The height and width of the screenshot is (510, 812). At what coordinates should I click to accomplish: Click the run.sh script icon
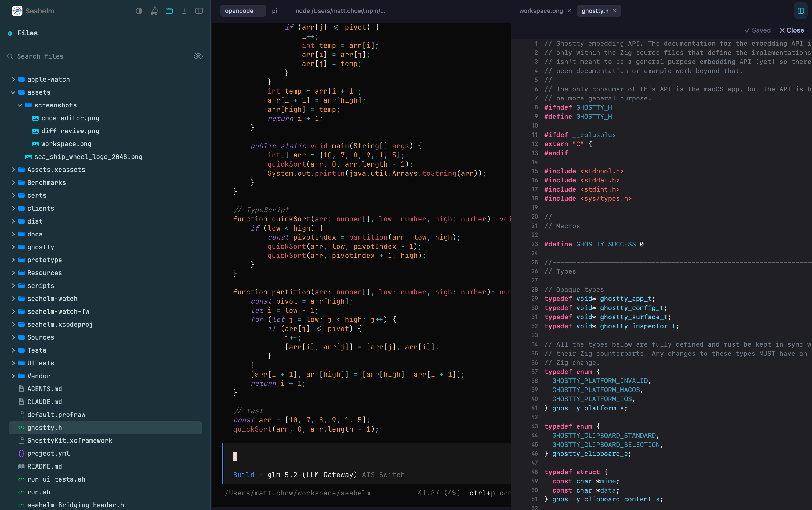click(x=21, y=492)
